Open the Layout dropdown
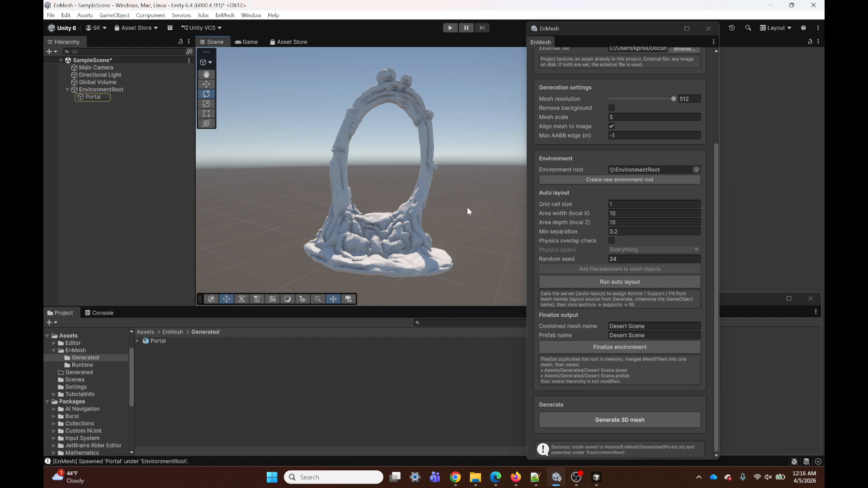 tap(776, 28)
